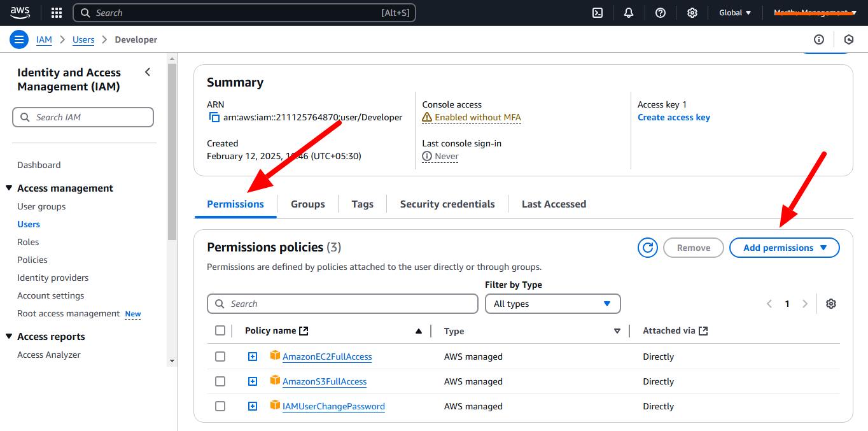Go to previous page of policies

point(769,304)
